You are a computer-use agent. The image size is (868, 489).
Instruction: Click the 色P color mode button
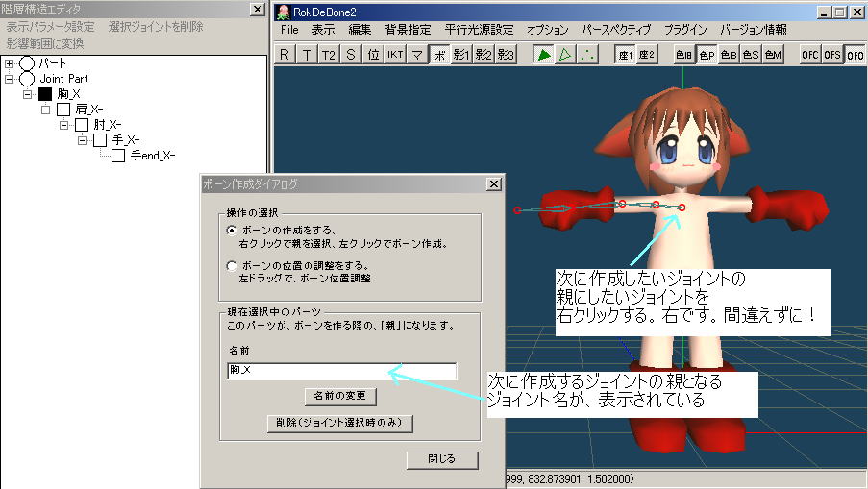coord(707,55)
